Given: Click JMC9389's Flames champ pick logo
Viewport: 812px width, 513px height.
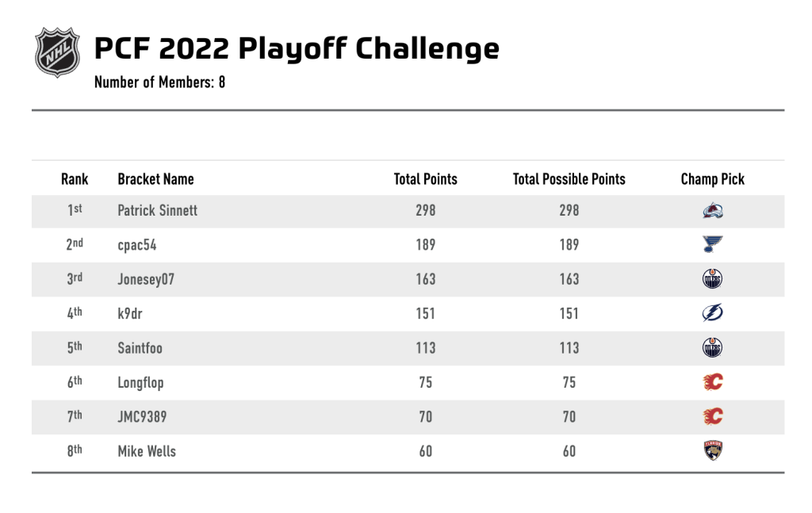Looking at the screenshot, I should click(x=713, y=417).
